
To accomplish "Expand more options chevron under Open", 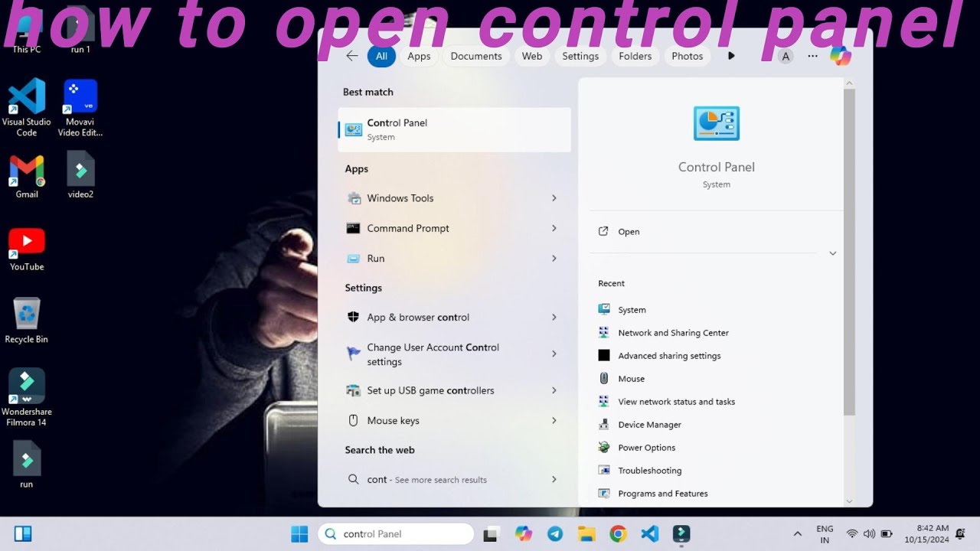I will click(x=833, y=253).
